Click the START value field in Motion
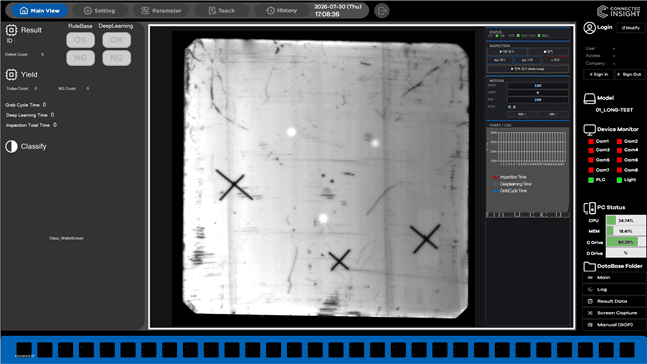Viewport: 647px width, 364px height. coord(537,92)
